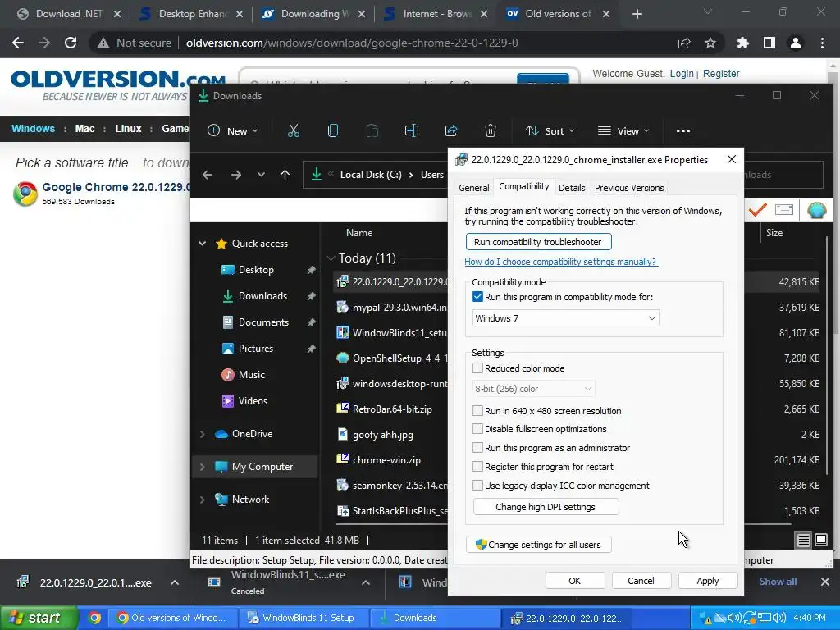Image resolution: width=840 pixels, height=630 pixels.
Task: Switch to large icons view in explorer status bar
Action: click(820, 540)
